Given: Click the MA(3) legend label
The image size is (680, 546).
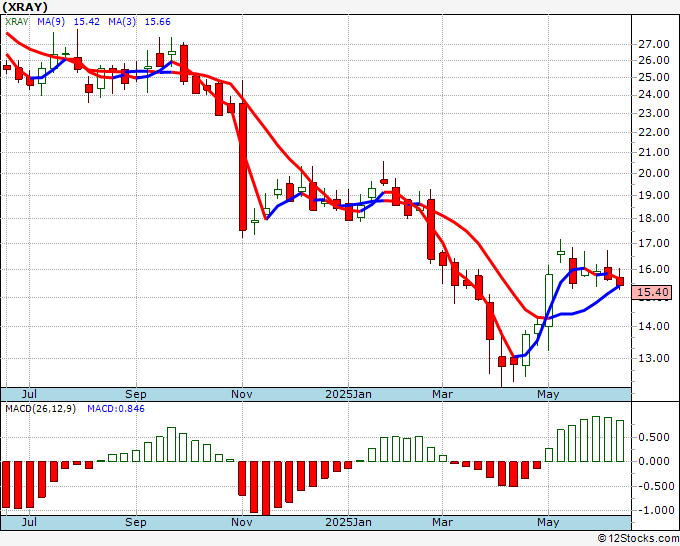Looking at the screenshot, I should coord(122,22).
